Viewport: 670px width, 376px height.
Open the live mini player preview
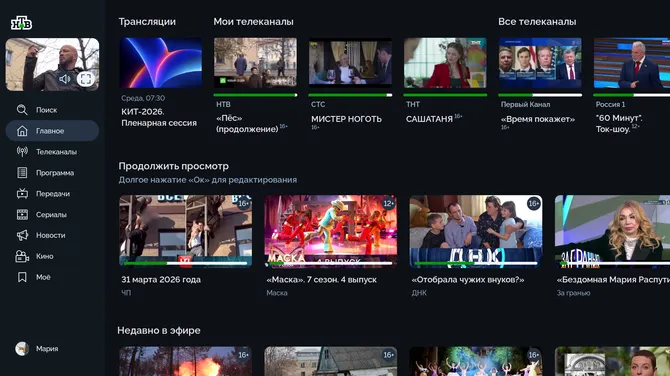pos(52,65)
